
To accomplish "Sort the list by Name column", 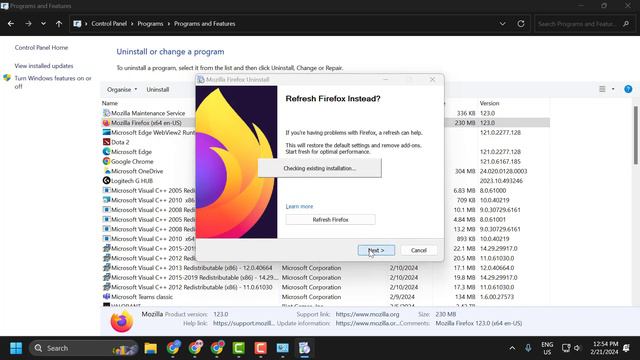I will click(x=110, y=103).
